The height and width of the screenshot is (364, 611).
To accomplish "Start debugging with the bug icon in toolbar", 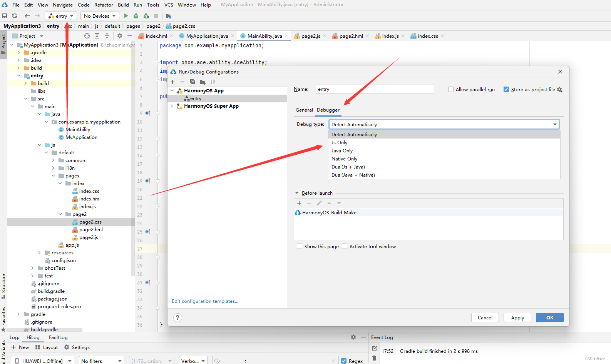I will click(x=136, y=16).
